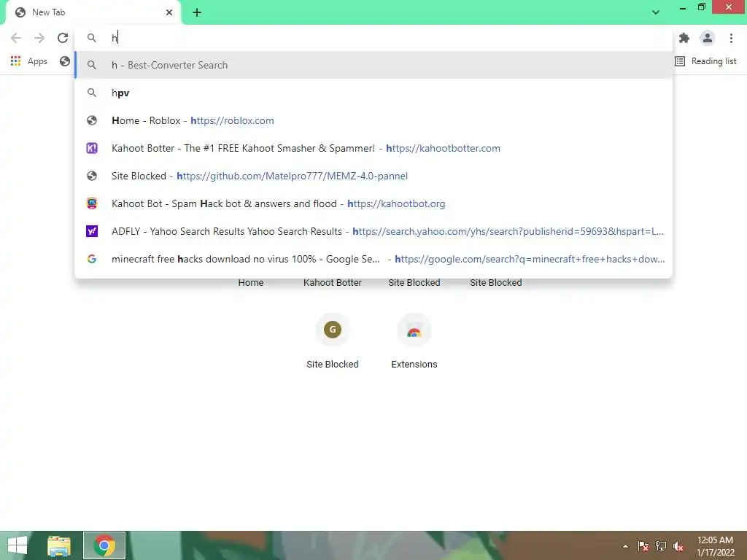This screenshot has width=747, height=560.
Task: Reload the page with the refresh icon
Action: pyautogui.click(x=63, y=38)
